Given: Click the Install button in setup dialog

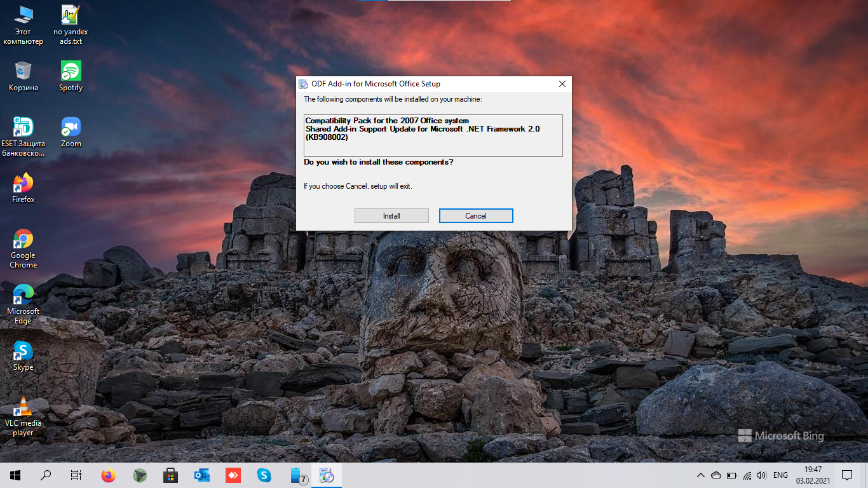Looking at the screenshot, I should point(391,216).
